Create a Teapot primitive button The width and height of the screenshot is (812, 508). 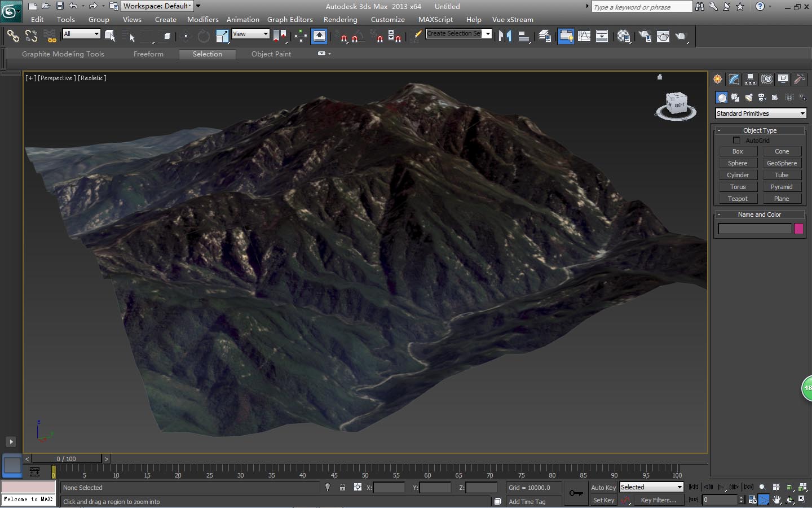click(738, 199)
